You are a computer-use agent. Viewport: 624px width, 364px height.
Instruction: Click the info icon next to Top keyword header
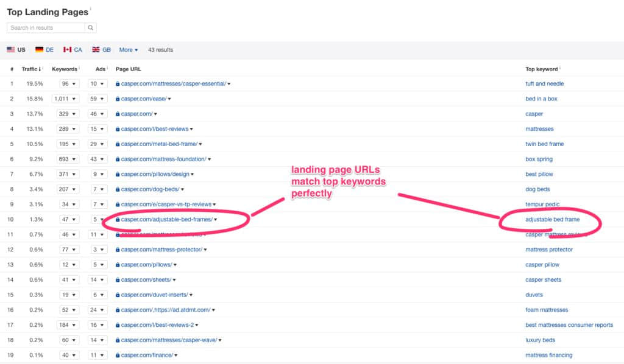pyautogui.click(x=559, y=68)
